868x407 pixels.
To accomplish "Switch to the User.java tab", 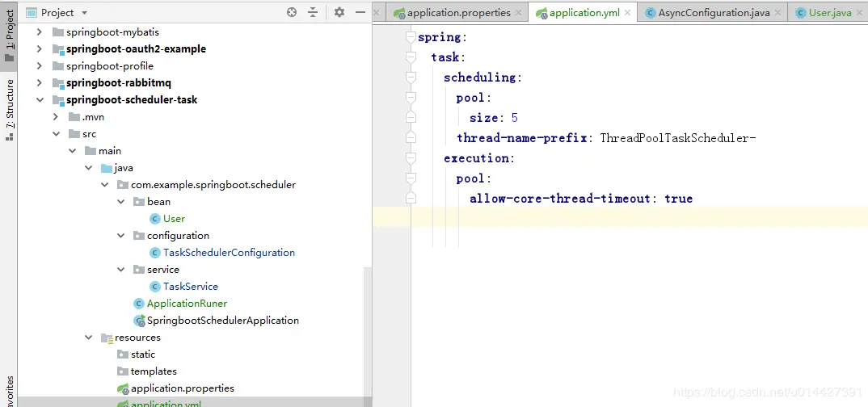I will [830, 13].
